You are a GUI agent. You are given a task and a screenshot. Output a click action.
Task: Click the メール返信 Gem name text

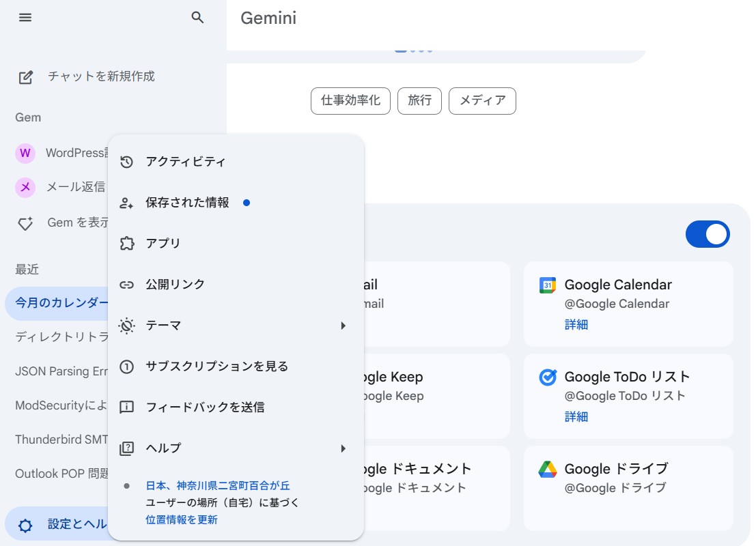tap(76, 187)
